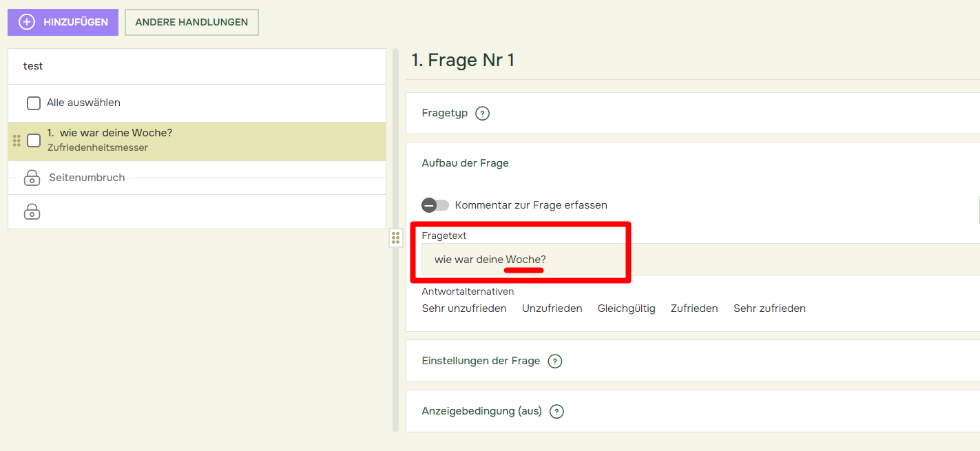Click the survey title 'test'
980x451 pixels.
click(x=33, y=66)
